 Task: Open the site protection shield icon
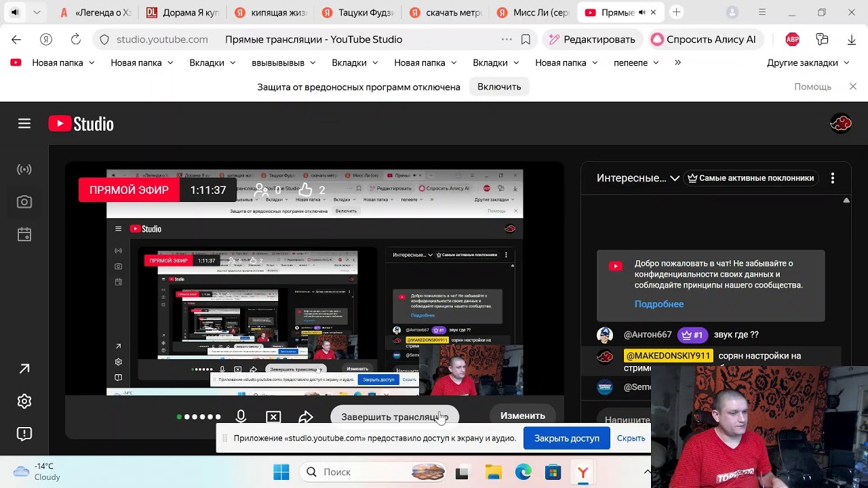104,39
